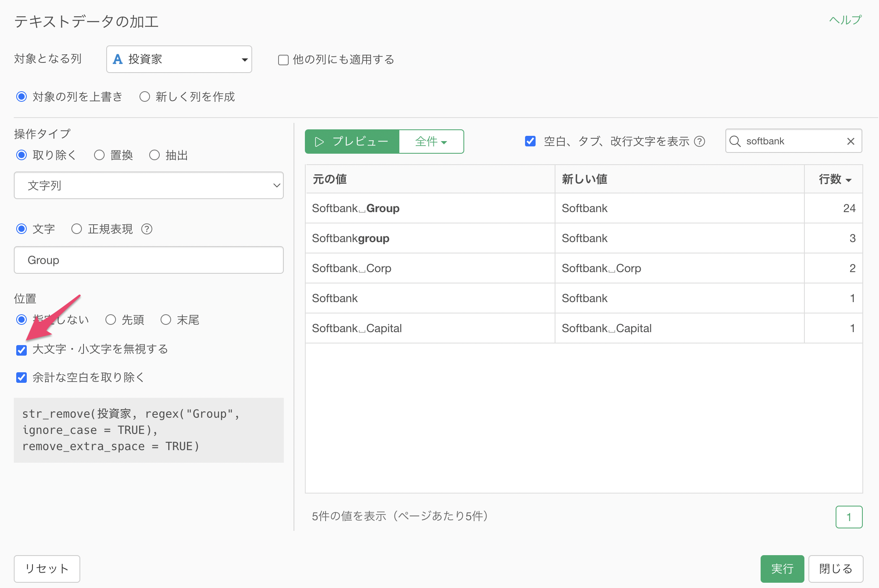Image resolution: width=879 pixels, height=588 pixels.
Task: Click the プレビュー preview button
Action: pyautogui.click(x=352, y=142)
